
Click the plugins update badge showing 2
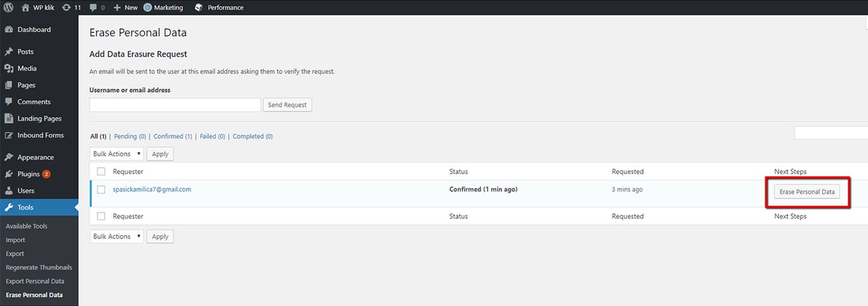point(46,174)
